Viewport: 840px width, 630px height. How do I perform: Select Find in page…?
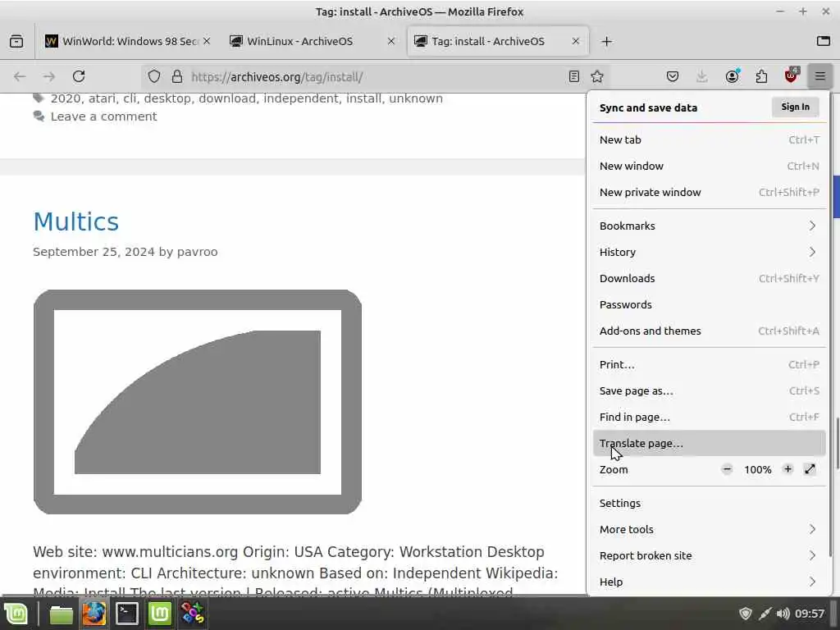coord(709,418)
